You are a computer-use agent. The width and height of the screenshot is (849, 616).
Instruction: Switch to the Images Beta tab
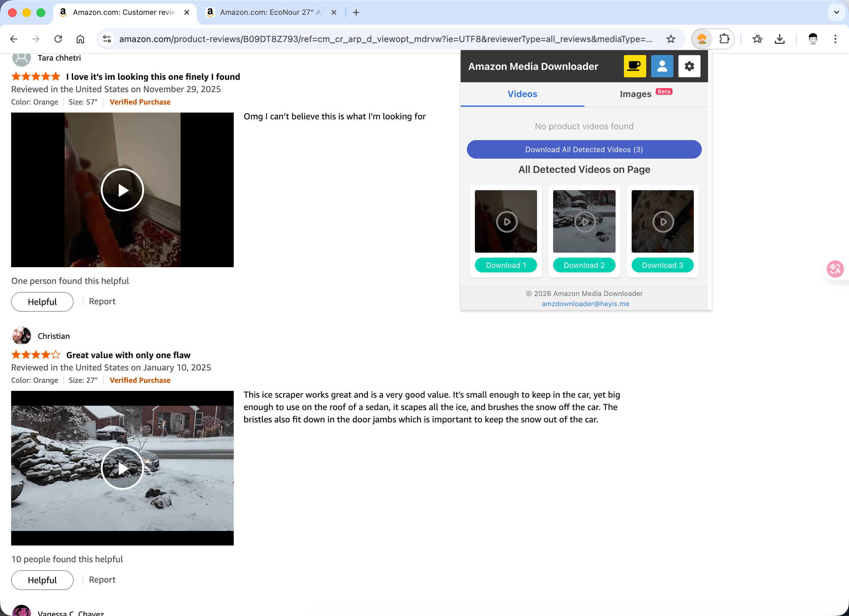point(636,94)
